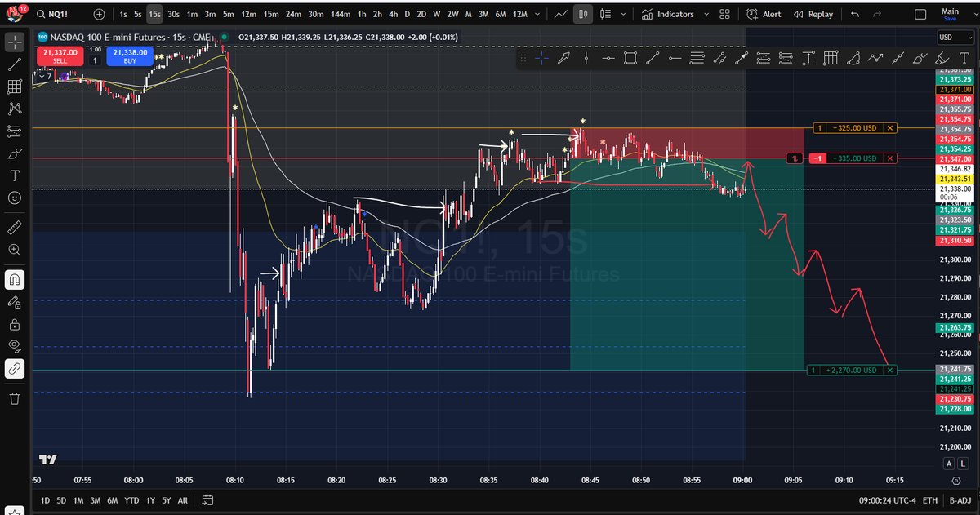Toggle hide all drawings eye icon
This screenshot has width=980, height=515.
coord(15,346)
